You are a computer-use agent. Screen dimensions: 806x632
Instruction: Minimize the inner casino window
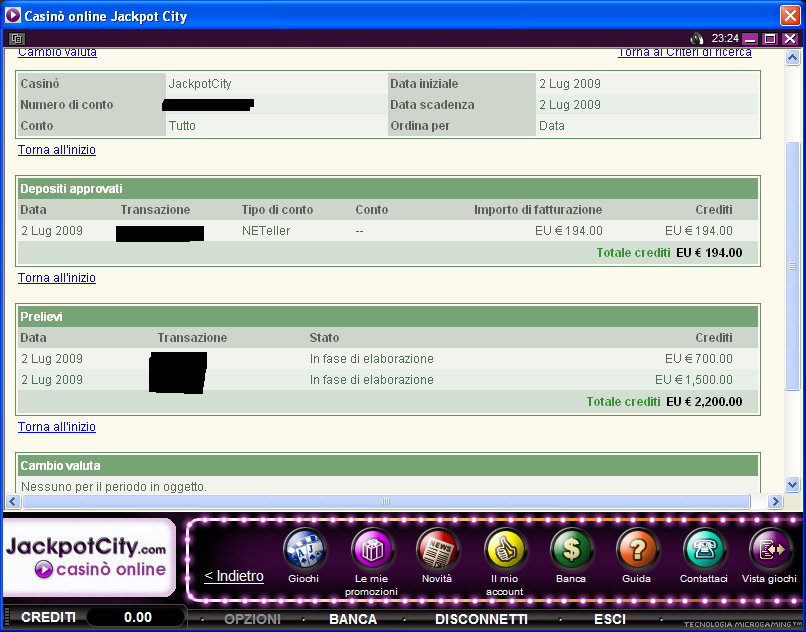tap(751, 39)
